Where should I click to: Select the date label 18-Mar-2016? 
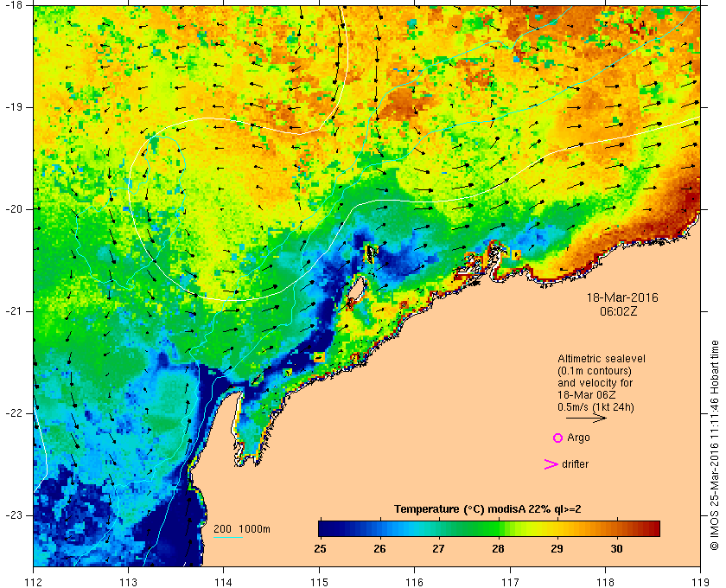[x=622, y=297]
